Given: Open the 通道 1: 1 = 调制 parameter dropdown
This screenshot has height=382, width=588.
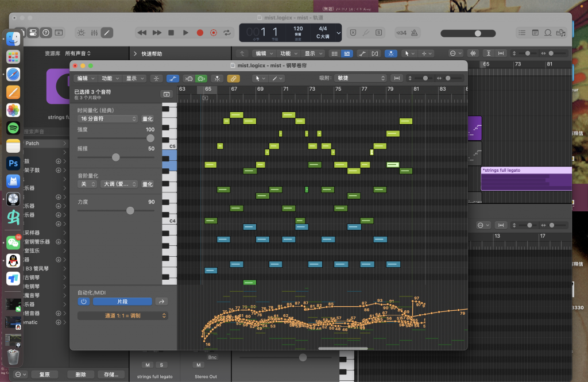Looking at the screenshot, I should pos(123,315).
